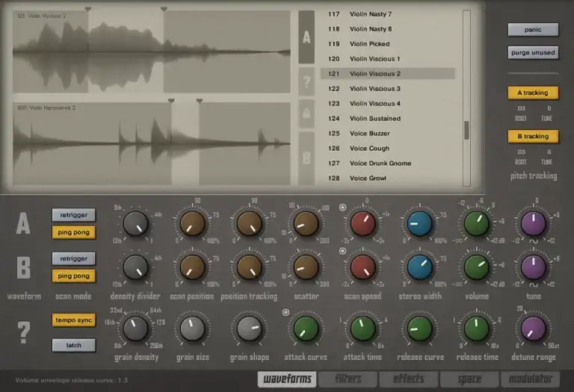Click the tilde symbol under tune knob A

point(534,241)
